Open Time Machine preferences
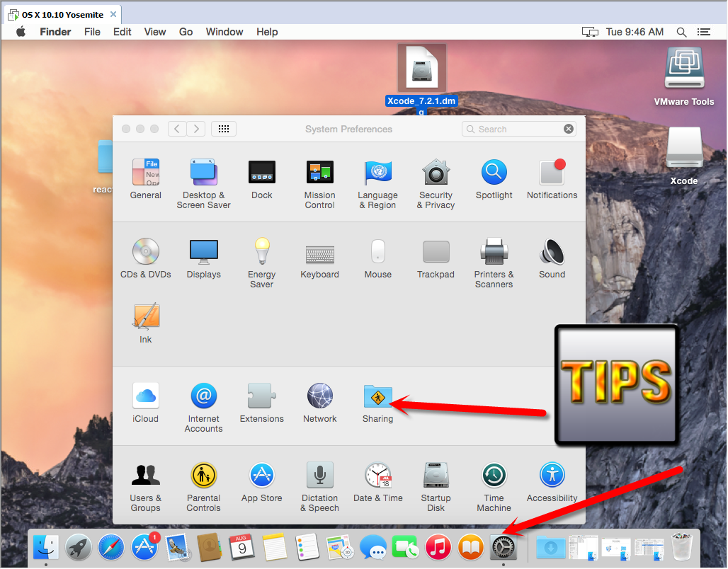This screenshot has height=569, width=728. (494, 476)
